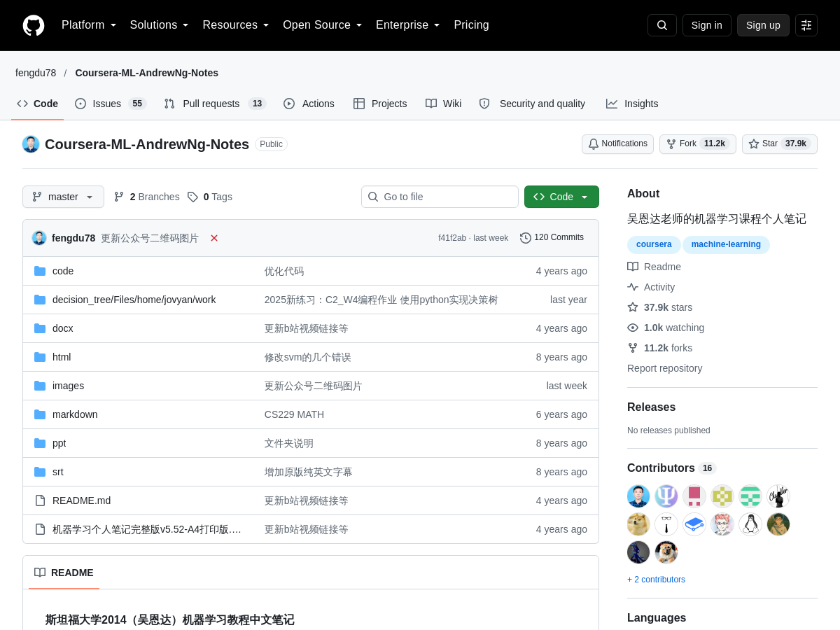Select the Code tab
The image size is (840, 630).
pos(38,104)
